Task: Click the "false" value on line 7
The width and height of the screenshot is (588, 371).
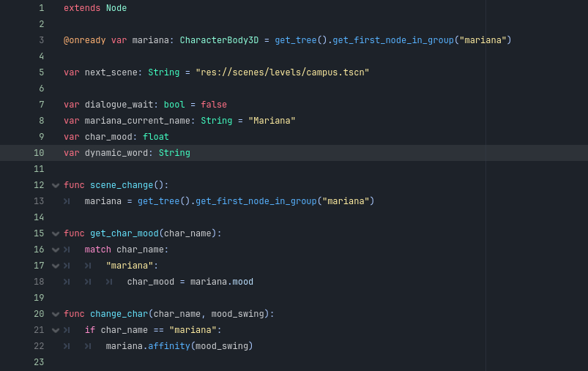Action: click(x=214, y=105)
